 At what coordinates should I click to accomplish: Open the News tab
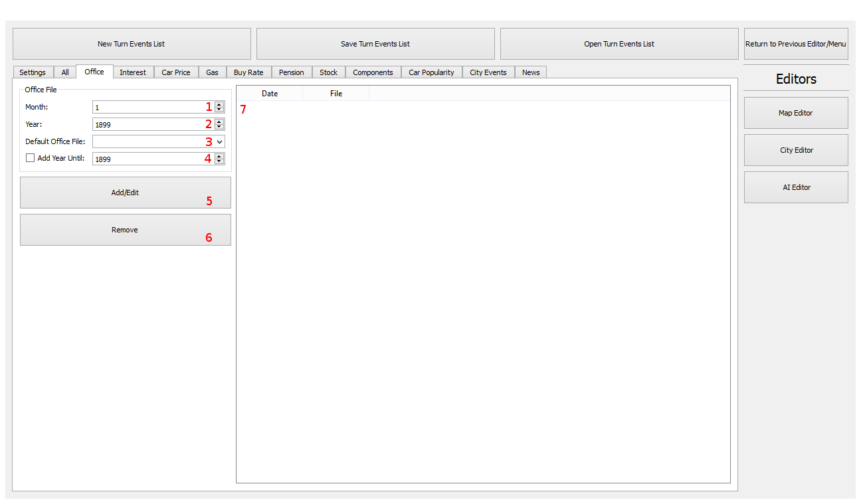[x=530, y=72]
